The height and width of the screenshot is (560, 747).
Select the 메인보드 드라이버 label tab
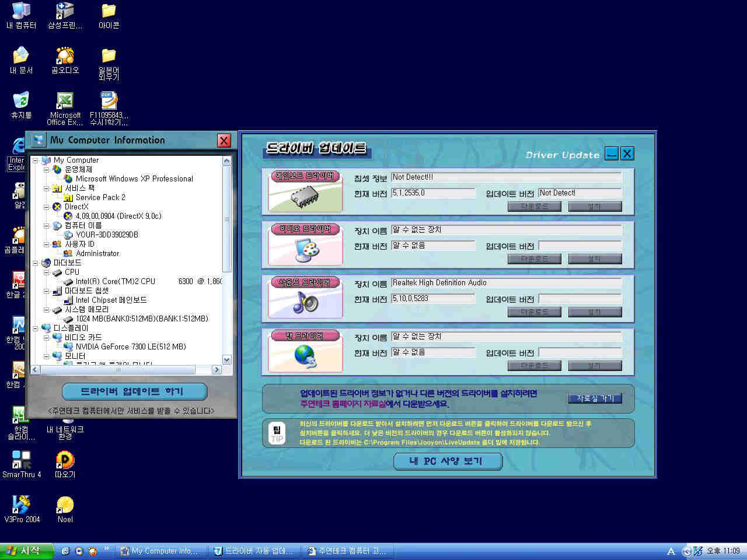point(305,176)
